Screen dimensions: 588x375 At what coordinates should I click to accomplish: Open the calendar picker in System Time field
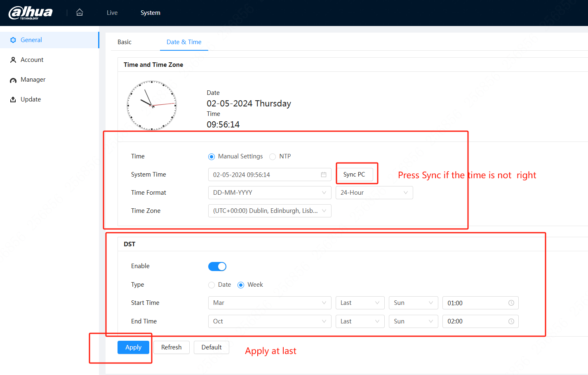(x=324, y=175)
